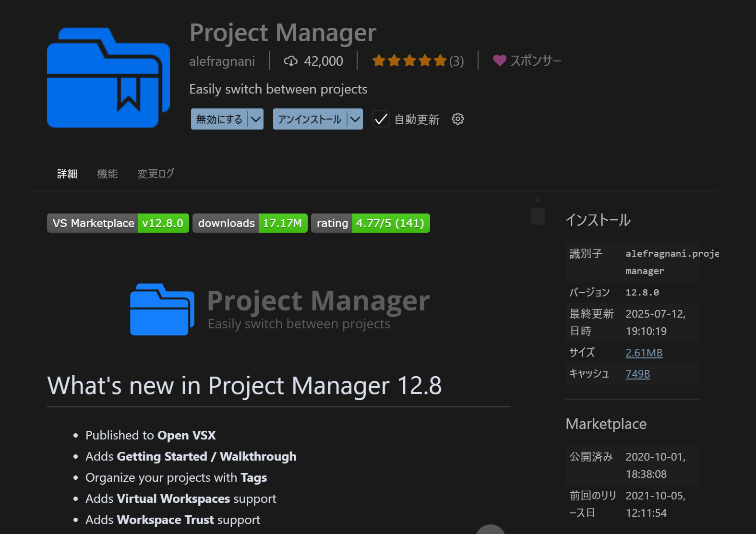Click the Workspace Trust support bullet
756x534 pixels.
(173, 520)
